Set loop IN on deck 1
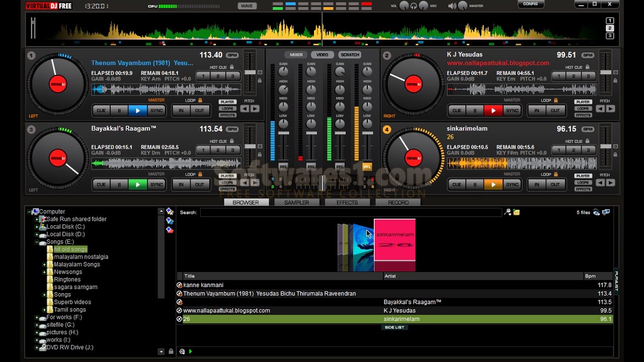 pos(181,111)
